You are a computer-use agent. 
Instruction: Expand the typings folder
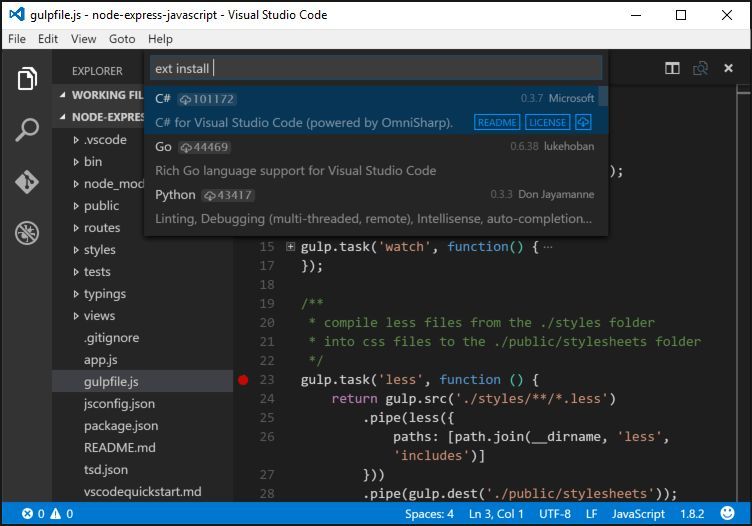click(76, 294)
